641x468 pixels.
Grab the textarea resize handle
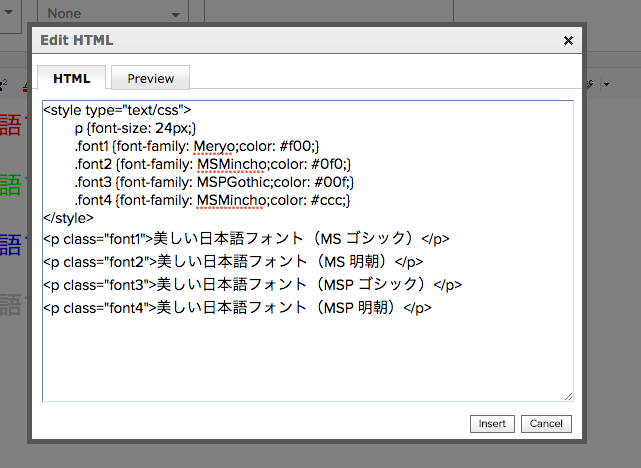[x=568, y=396]
